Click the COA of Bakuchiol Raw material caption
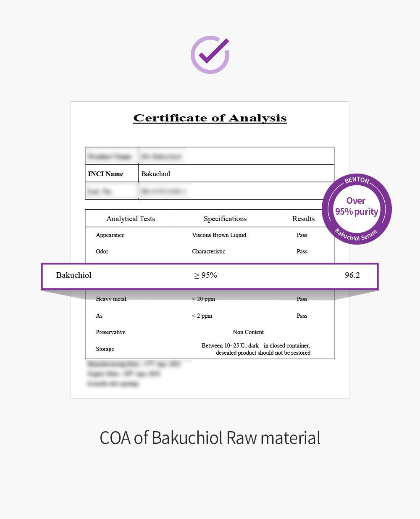 pos(210,437)
